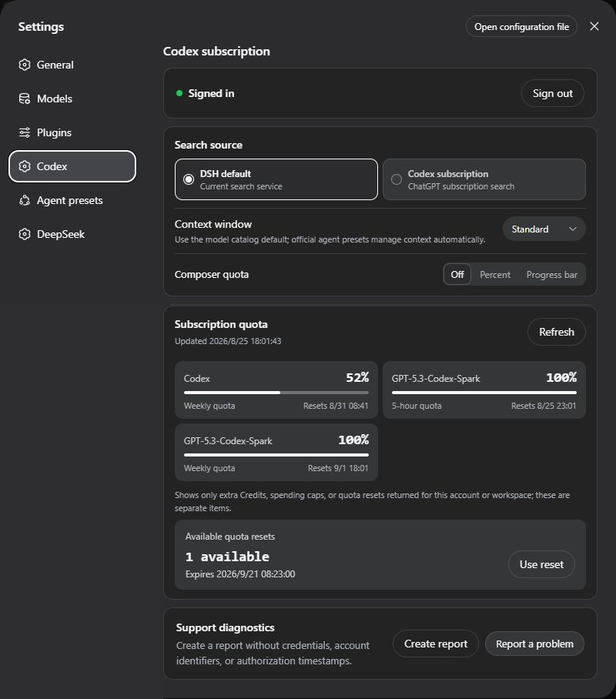The image size is (616, 699).
Task: Open the Plugins settings section
Action: (72, 132)
